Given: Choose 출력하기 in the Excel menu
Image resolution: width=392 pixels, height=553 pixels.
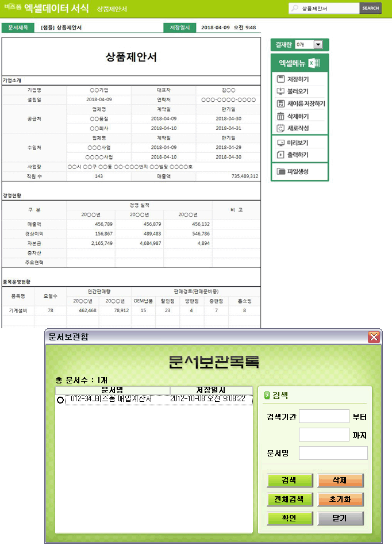Looking at the screenshot, I should pyautogui.click(x=298, y=155).
